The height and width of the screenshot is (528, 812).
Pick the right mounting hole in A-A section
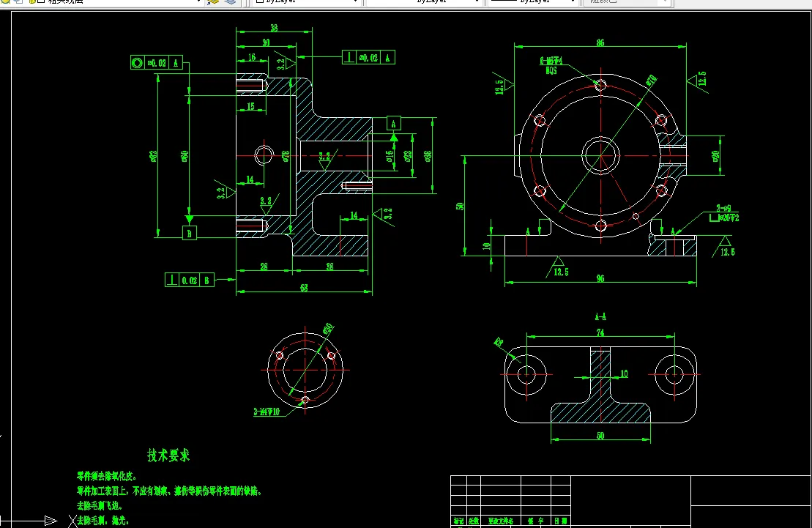[x=674, y=374]
